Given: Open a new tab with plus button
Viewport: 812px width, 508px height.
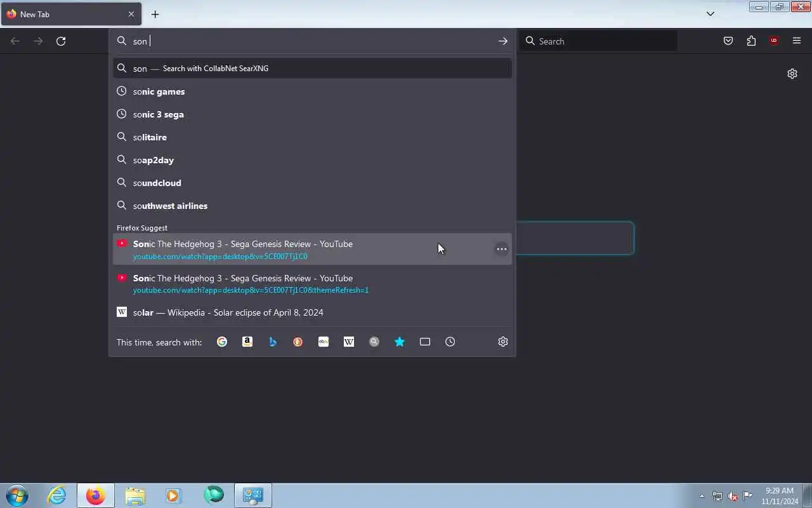Looking at the screenshot, I should coord(155,14).
